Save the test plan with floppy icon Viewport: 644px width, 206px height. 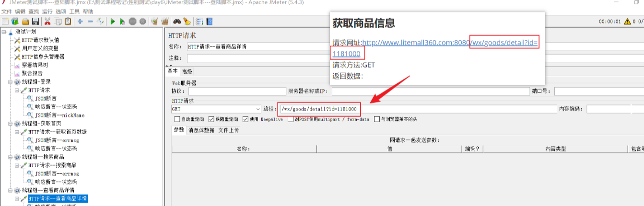(x=35, y=21)
